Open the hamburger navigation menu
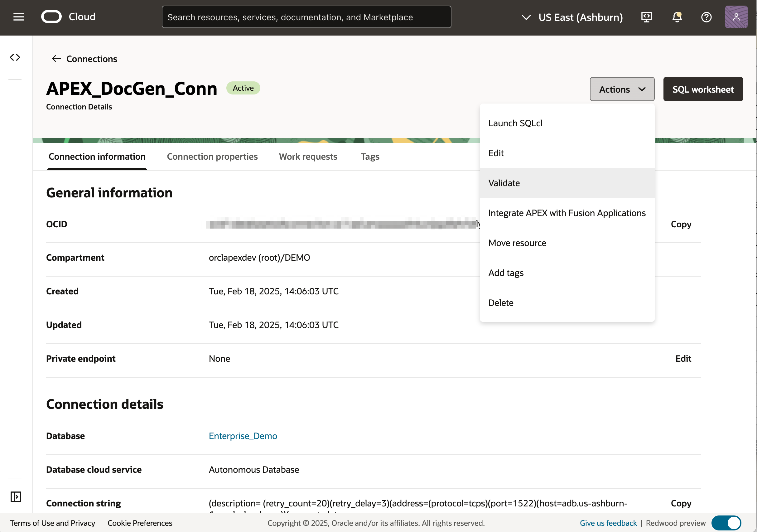 [x=18, y=17]
